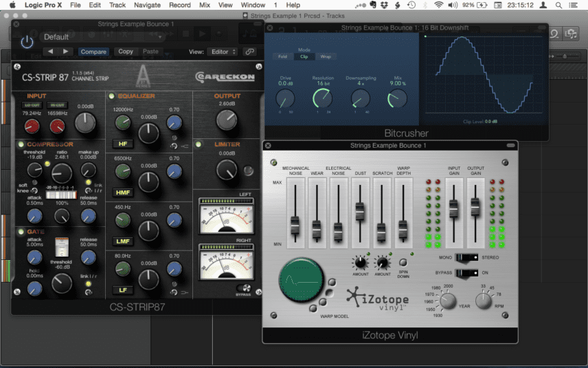Open the Dropbox menu bar icon
Screen dimensions: 588x368
[385, 6]
